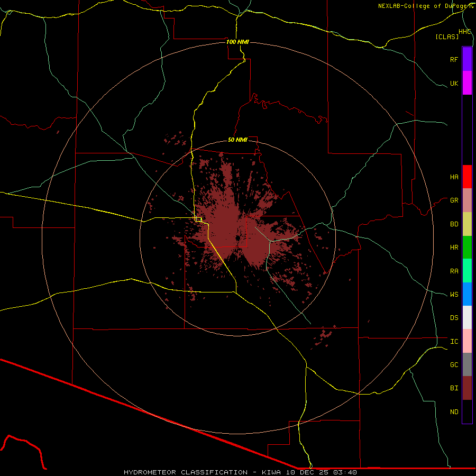The image size is (476, 476).
Task: Click the GC legend label
Action: (454, 365)
